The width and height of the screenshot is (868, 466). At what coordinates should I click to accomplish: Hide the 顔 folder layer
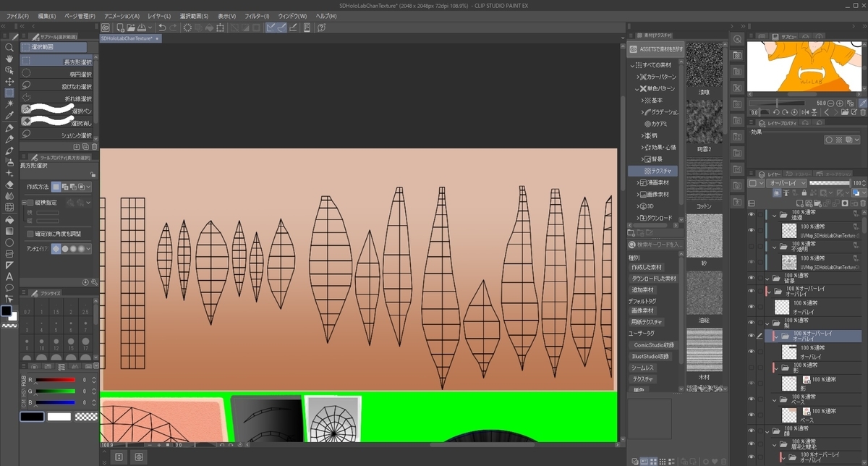click(751, 431)
